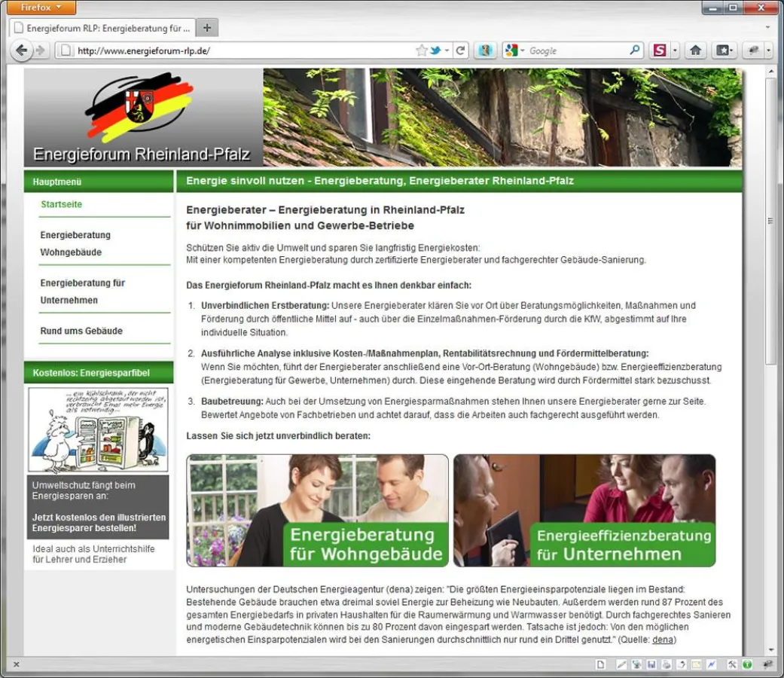Image resolution: width=784 pixels, height=678 pixels.
Task: Open the dropdown next to the fox toolbar icon
Action: 767,50
